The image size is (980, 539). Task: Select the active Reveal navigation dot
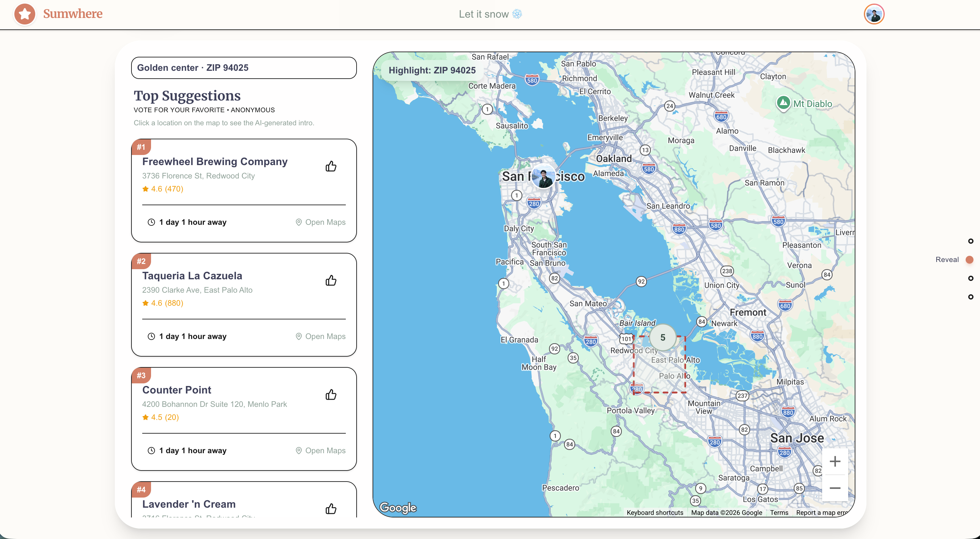(969, 260)
